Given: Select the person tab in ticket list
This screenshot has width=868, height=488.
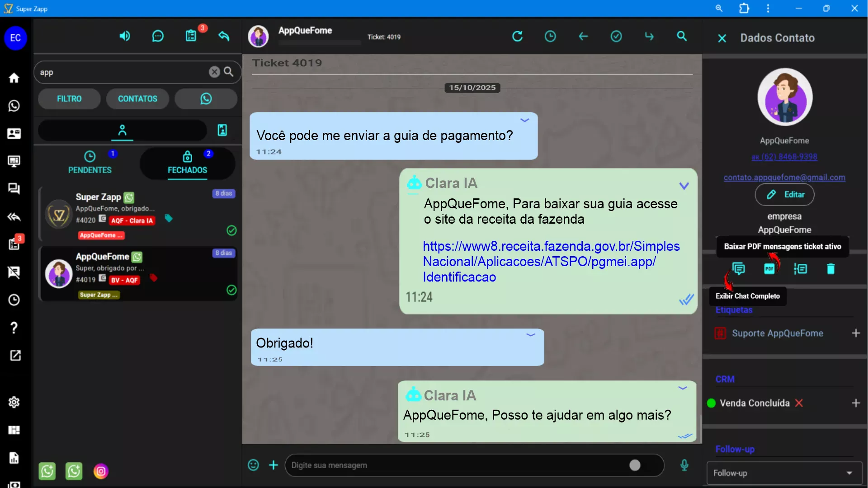Looking at the screenshot, I should click(x=122, y=131).
